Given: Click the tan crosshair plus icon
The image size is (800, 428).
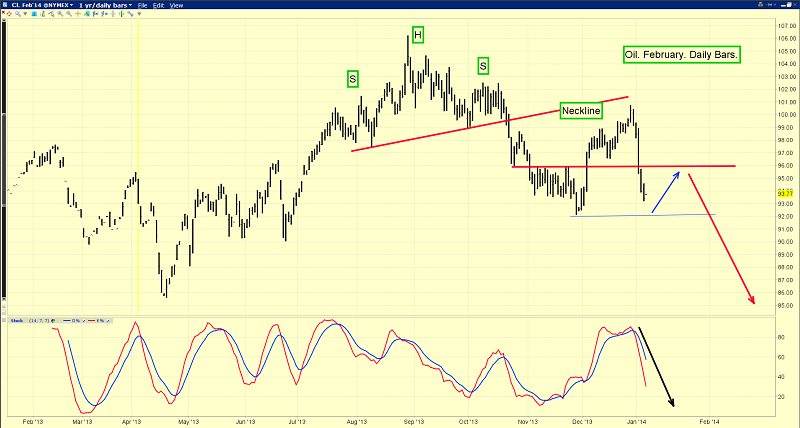Looking at the screenshot, I should (78, 14).
